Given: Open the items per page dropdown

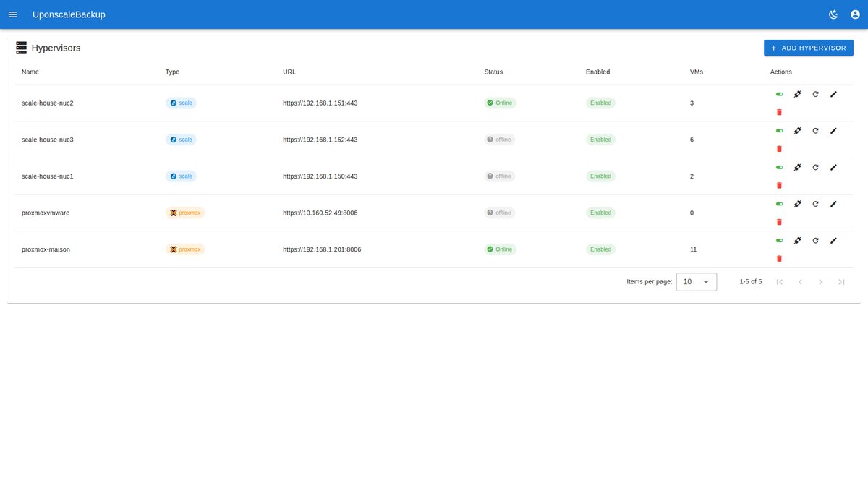Looking at the screenshot, I should [x=696, y=281].
